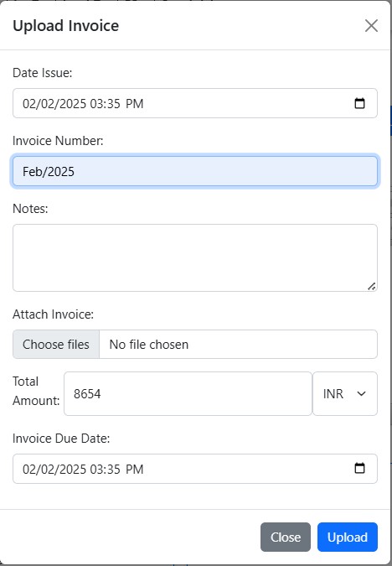This screenshot has height=566, width=392.
Task: Focus the Invoice Number field showing Feb/2025
Action: coord(195,171)
